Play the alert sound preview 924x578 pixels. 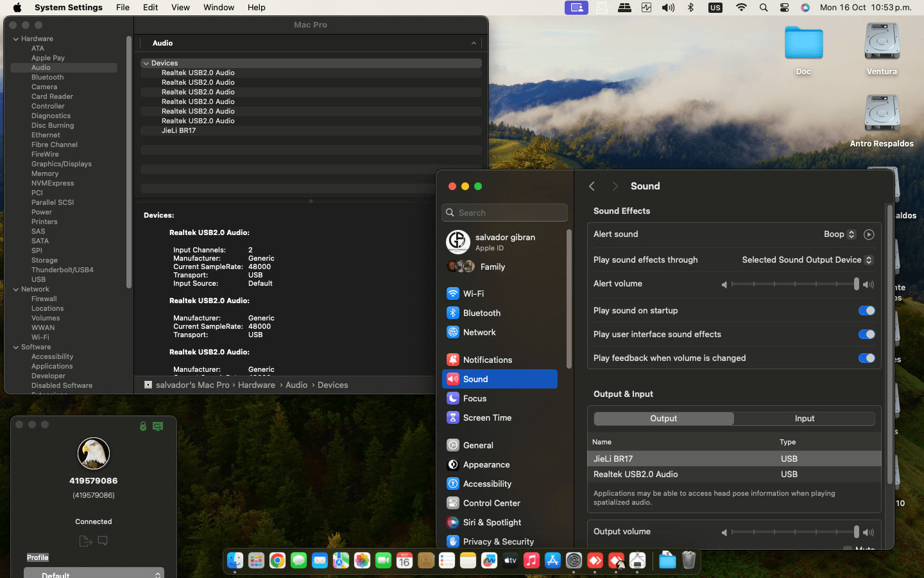coord(869,234)
